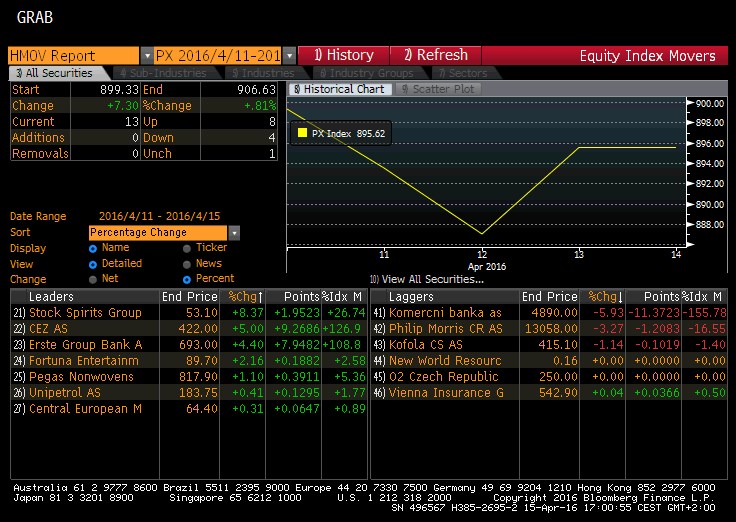The image size is (736, 522).
Task: Open the HMOV Report dropdown arrow
Action: coord(147,56)
